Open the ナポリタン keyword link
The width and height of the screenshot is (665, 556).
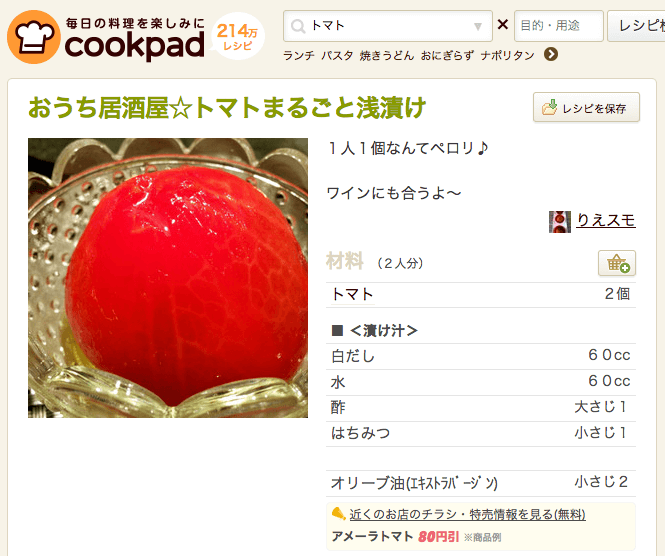point(507,56)
